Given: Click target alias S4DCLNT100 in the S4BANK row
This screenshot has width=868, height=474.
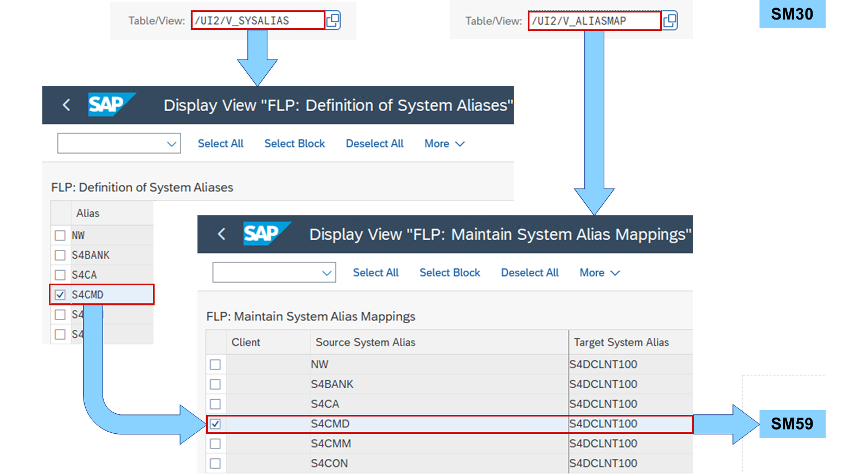Looking at the screenshot, I should [x=603, y=384].
